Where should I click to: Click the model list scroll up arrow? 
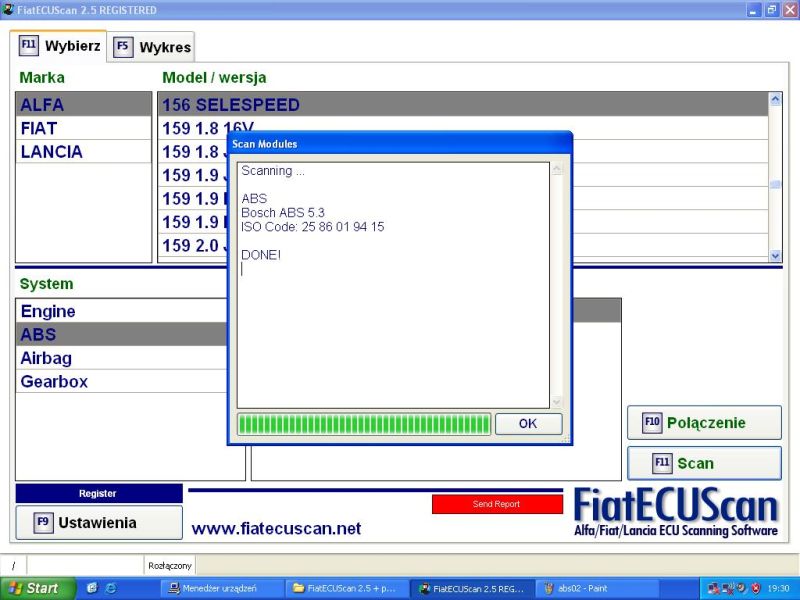coord(775,99)
